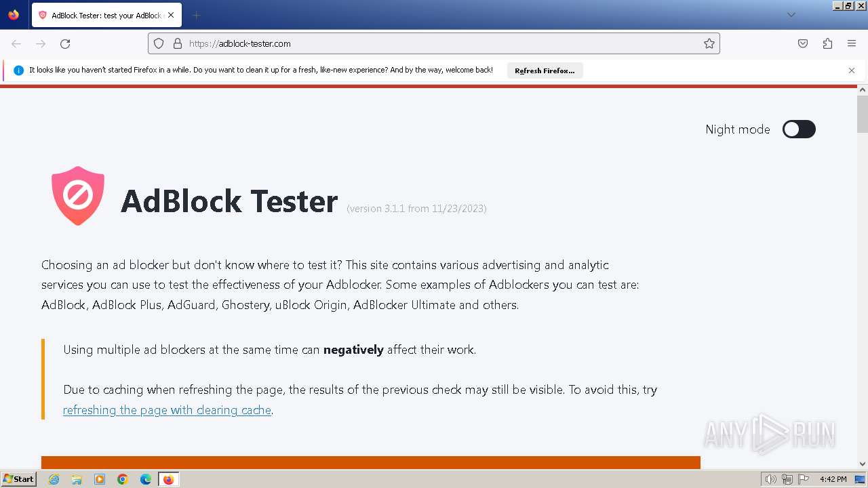
Task: Go back to previous page
Action: pos(16,43)
